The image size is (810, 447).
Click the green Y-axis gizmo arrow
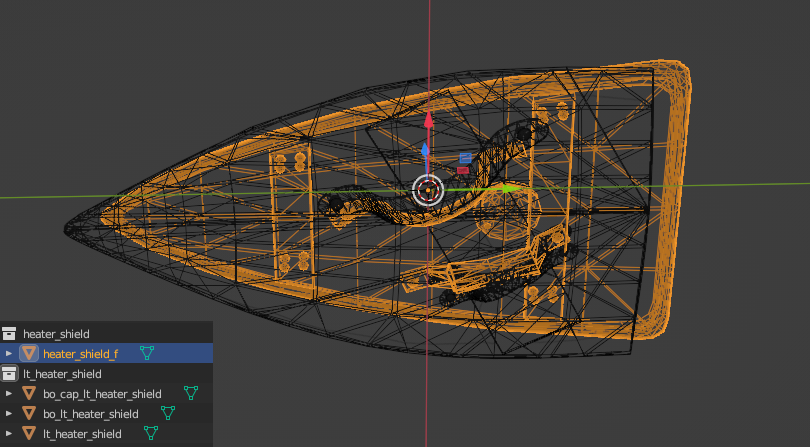click(x=511, y=189)
